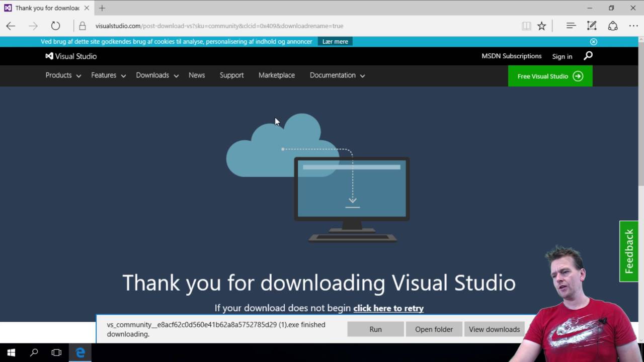Screen dimensions: 644x362
Task: Open the Hub lines icon
Action: [x=571, y=26]
